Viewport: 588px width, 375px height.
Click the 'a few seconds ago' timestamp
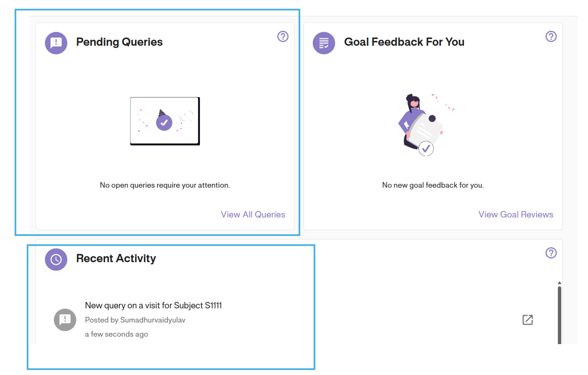[116, 334]
